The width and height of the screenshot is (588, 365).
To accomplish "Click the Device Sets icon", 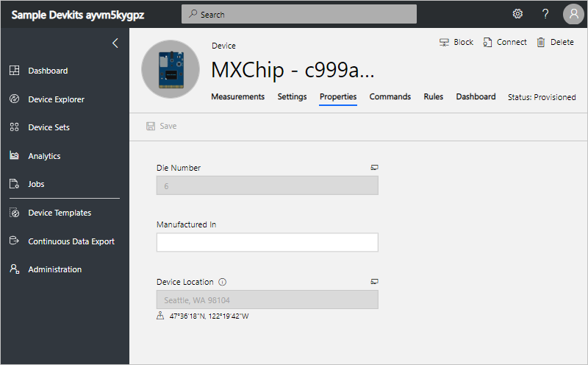I will coord(14,127).
